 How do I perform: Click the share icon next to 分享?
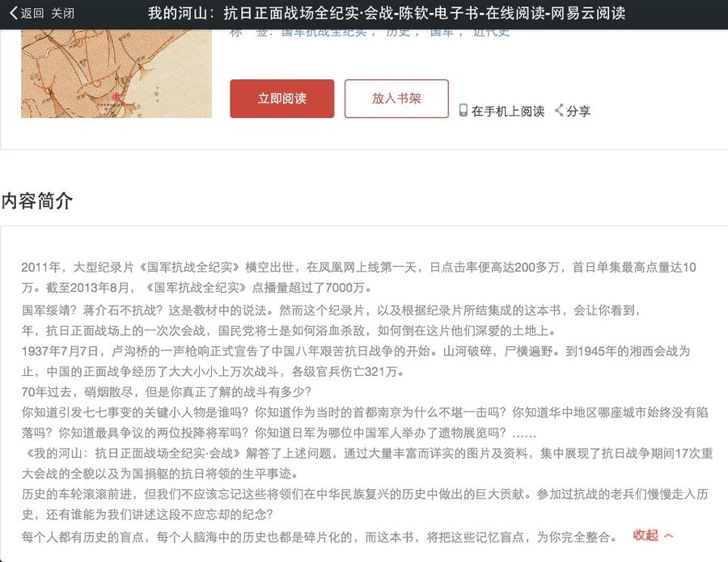560,111
